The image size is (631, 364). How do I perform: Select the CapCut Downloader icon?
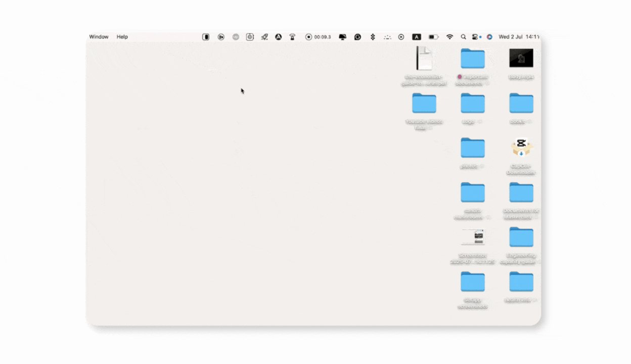pyautogui.click(x=521, y=148)
